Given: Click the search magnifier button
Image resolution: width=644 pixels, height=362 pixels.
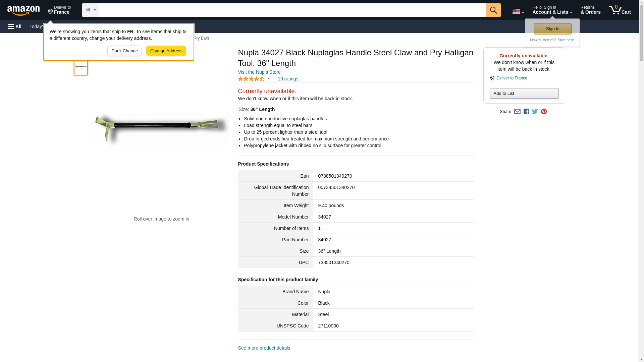Looking at the screenshot, I should click(493, 10).
